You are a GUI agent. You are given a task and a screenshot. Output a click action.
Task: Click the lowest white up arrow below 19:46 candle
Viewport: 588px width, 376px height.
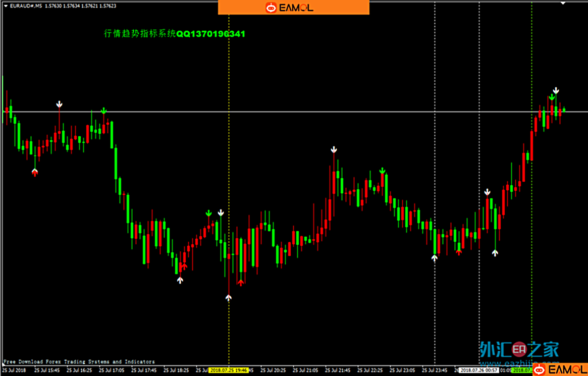coord(229,298)
